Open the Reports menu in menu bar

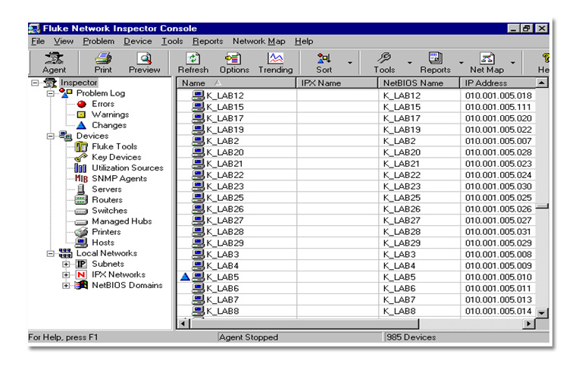(x=208, y=41)
